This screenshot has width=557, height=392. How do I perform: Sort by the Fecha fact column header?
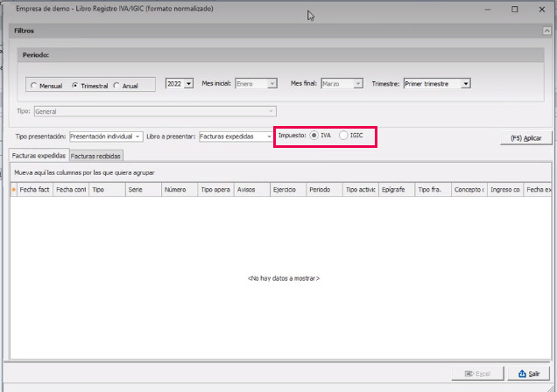coord(34,190)
